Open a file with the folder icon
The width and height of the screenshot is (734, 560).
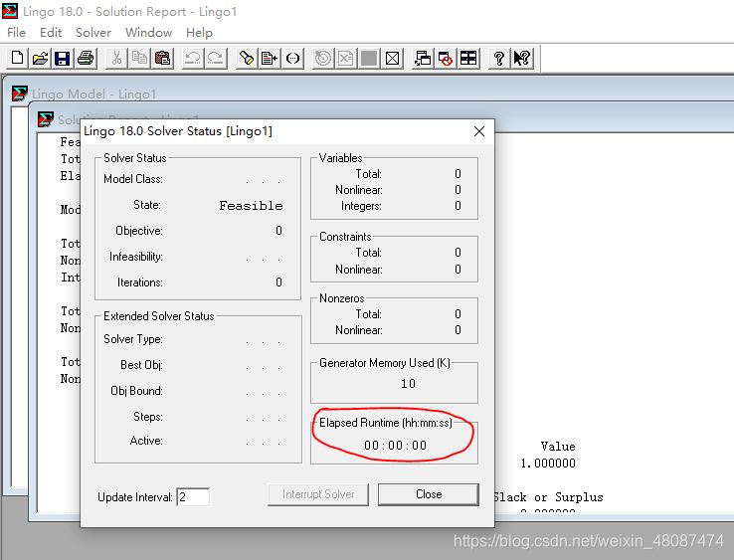click(x=40, y=58)
